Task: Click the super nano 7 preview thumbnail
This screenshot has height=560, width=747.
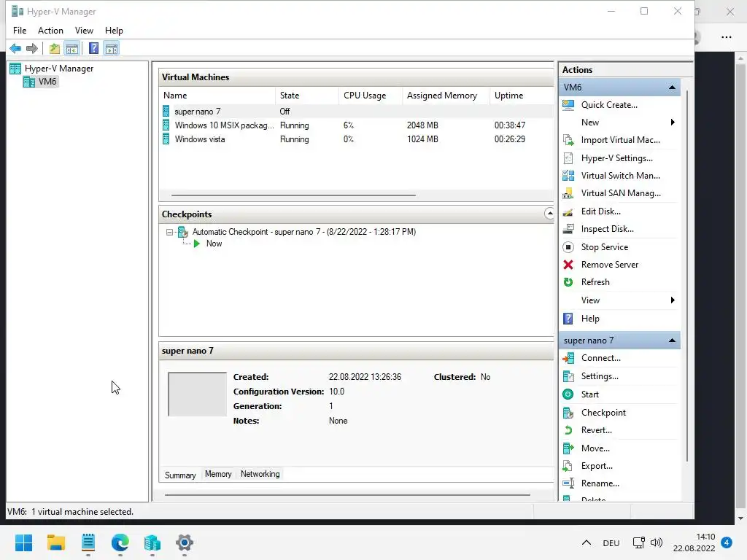Action: 197,394
